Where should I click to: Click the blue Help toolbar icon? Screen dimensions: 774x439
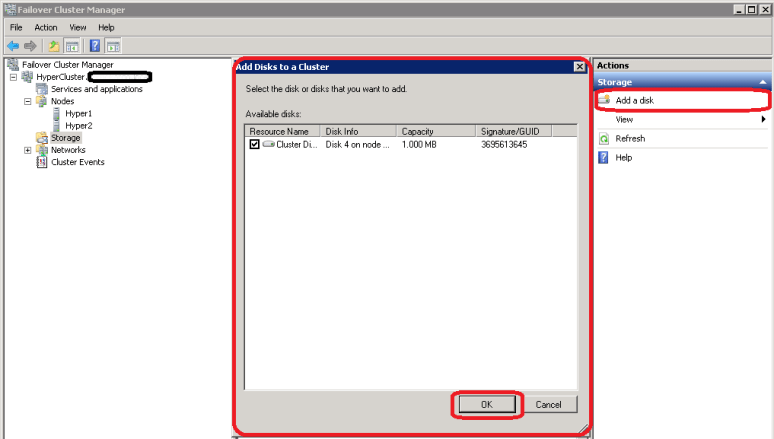pos(94,46)
